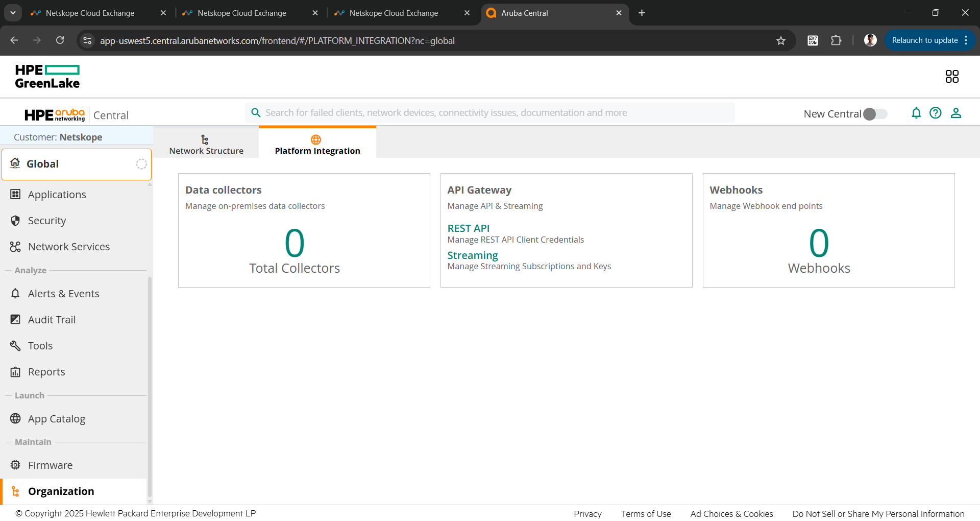Image resolution: width=980 pixels, height=521 pixels.
Task: Open the Privacy footer link
Action: pos(587,514)
